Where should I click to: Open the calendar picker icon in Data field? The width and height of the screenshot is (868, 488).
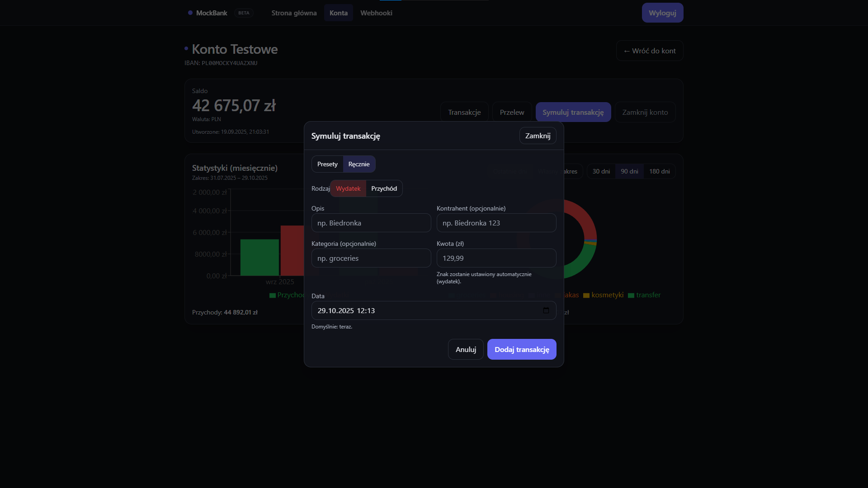tap(546, 310)
